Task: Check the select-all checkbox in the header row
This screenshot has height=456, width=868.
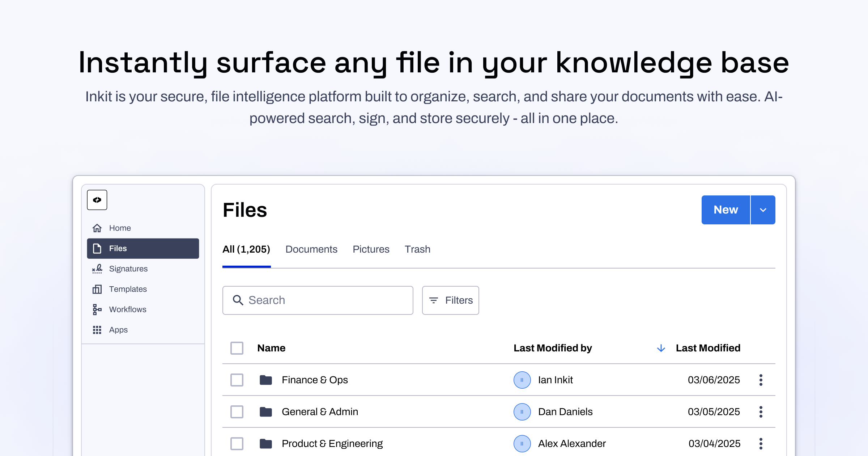Action: point(237,348)
